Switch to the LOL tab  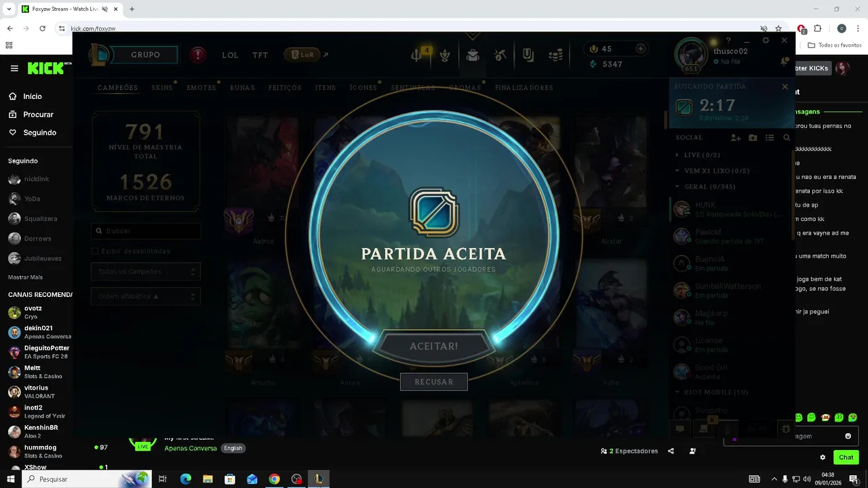[x=231, y=55]
